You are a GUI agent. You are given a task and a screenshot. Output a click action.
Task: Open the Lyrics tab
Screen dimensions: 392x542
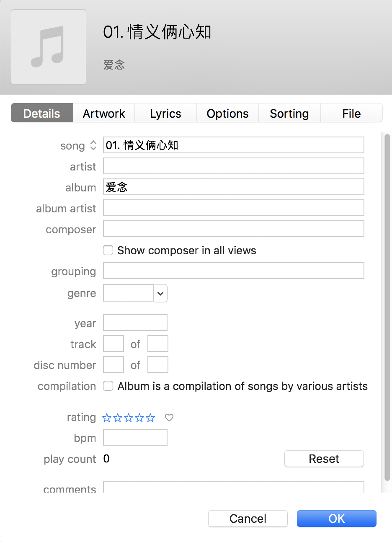click(165, 114)
